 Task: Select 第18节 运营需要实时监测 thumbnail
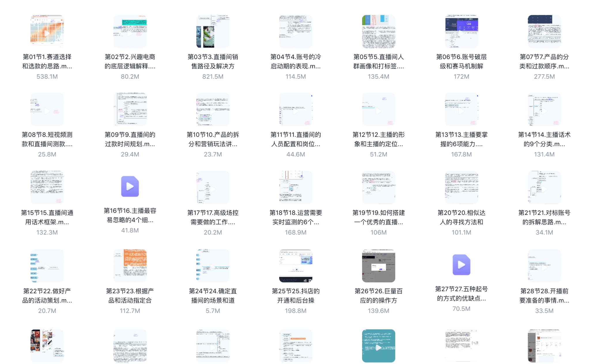296,187
